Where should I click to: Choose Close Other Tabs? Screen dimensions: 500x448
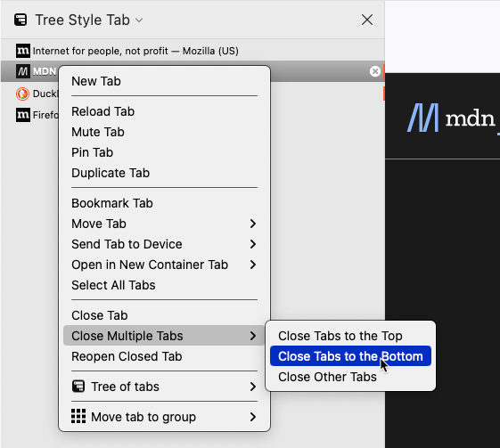(350, 377)
